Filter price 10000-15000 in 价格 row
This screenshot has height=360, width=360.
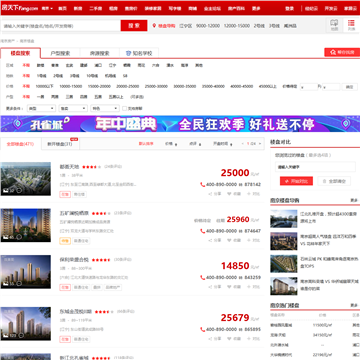coord(71,86)
